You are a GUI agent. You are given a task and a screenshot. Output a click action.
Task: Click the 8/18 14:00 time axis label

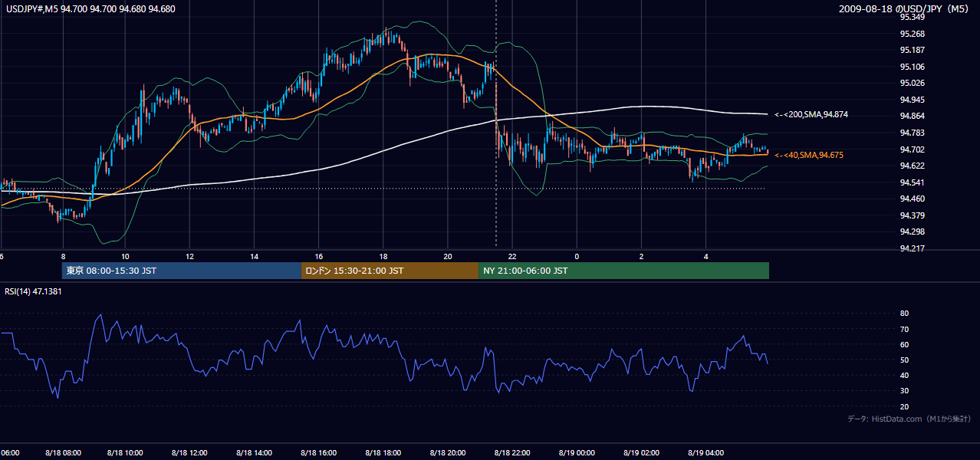pos(255,453)
